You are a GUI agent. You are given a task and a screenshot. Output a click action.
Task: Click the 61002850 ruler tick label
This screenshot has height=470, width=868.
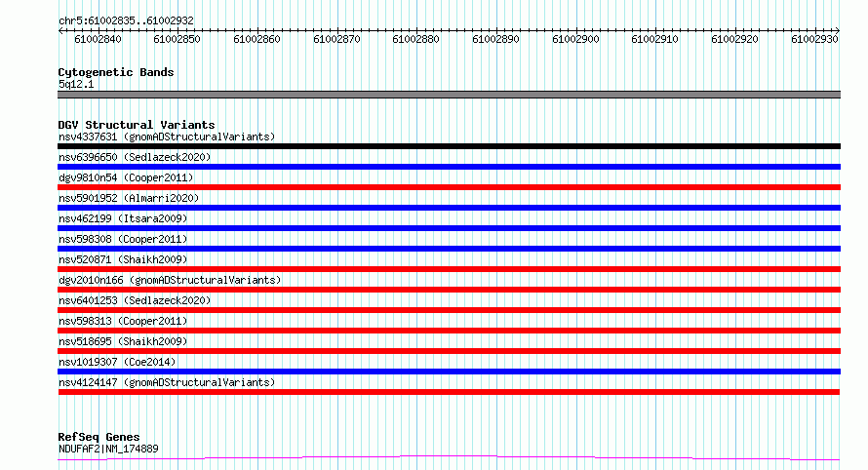(178, 39)
